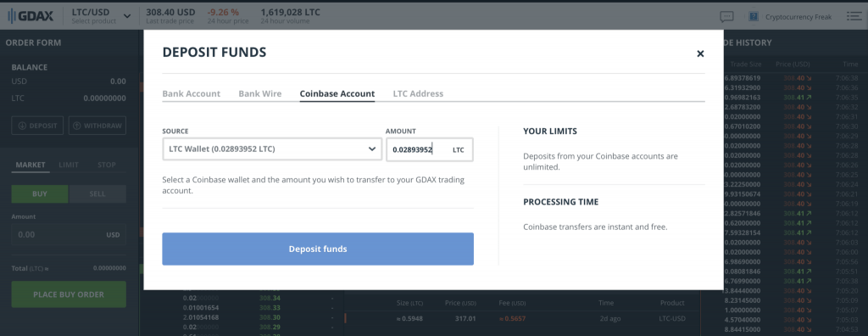Click the Deposit button in the order form
The width and height of the screenshot is (868, 336).
coord(37,126)
